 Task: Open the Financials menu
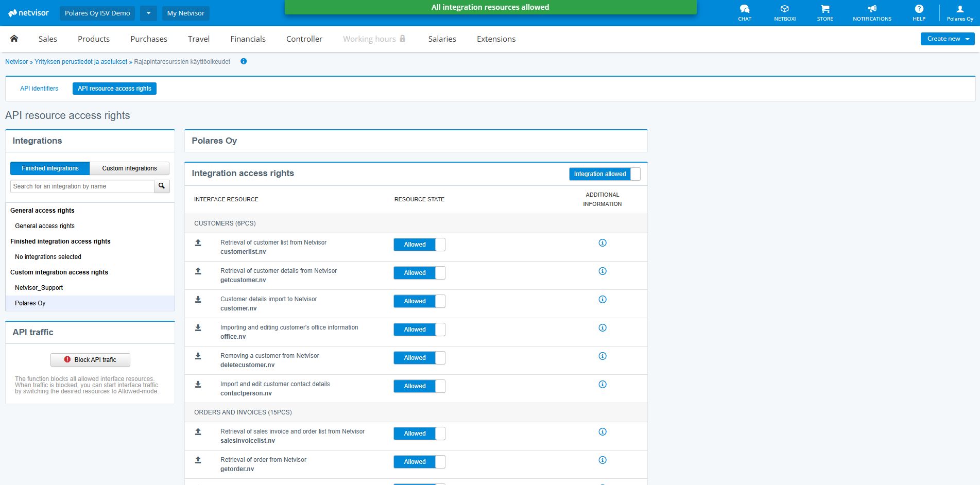[x=248, y=39]
